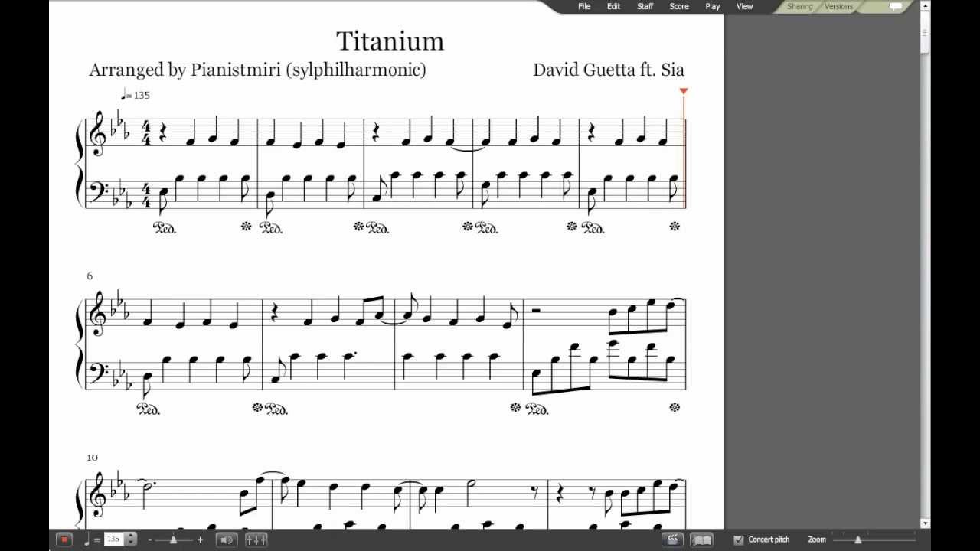Image resolution: width=980 pixels, height=551 pixels.
Task: Click the 4/4 time signature on treble staff
Action: tap(147, 133)
